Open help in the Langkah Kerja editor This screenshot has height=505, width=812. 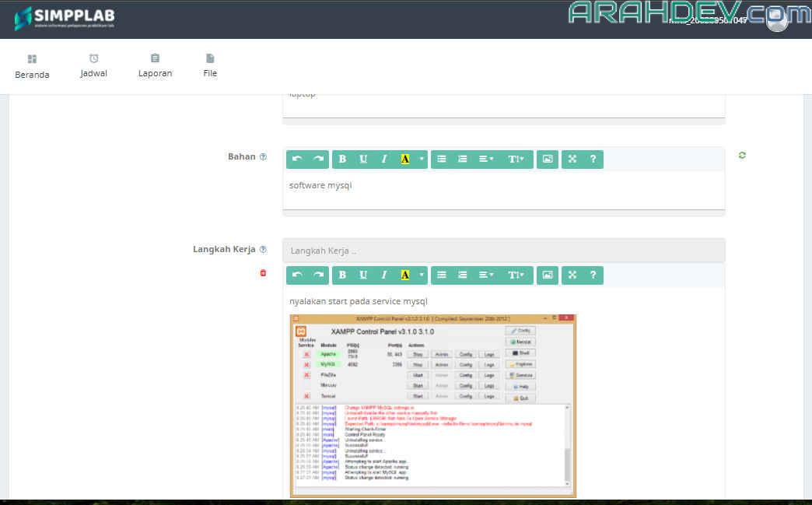593,275
